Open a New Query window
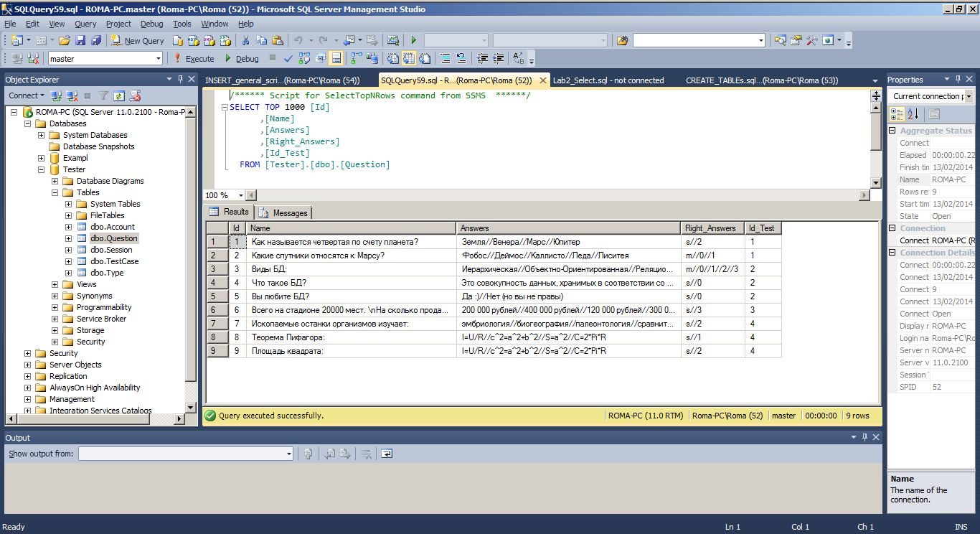This screenshot has height=534, width=980. point(138,41)
